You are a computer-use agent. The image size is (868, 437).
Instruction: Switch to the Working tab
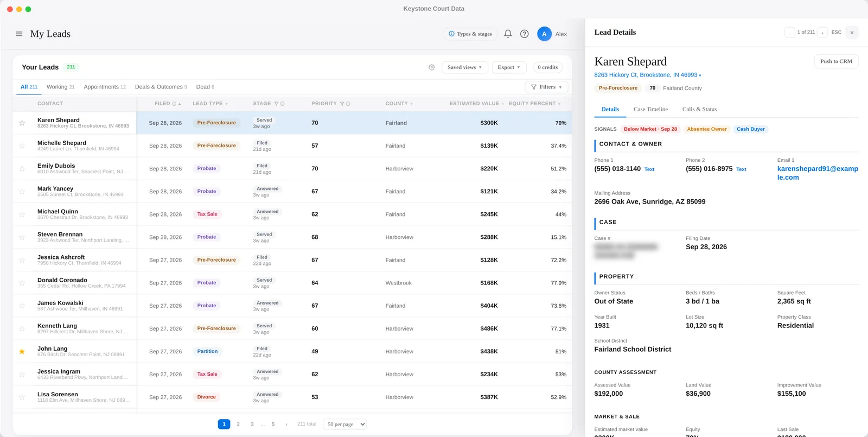(x=60, y=87)
